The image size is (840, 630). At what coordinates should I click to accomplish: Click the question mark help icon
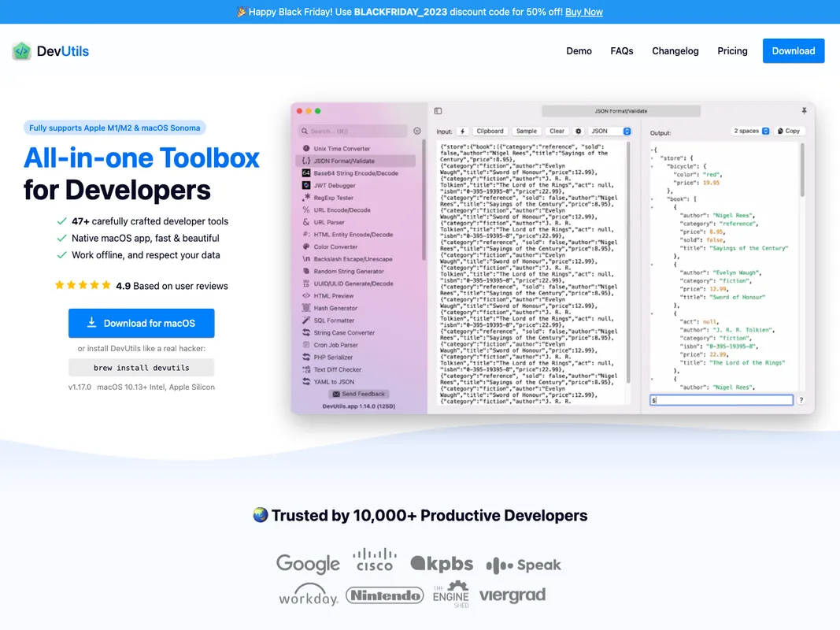point(801,400)
